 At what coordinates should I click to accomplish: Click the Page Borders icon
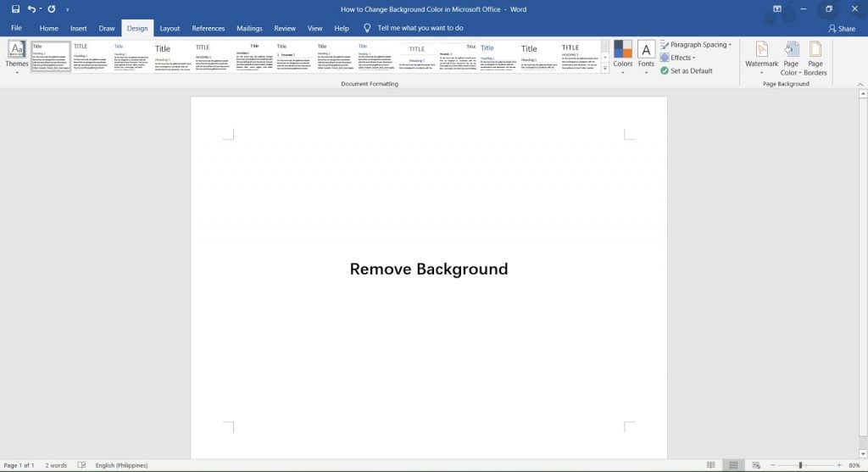pyautogui.click(x=815, y=50)
